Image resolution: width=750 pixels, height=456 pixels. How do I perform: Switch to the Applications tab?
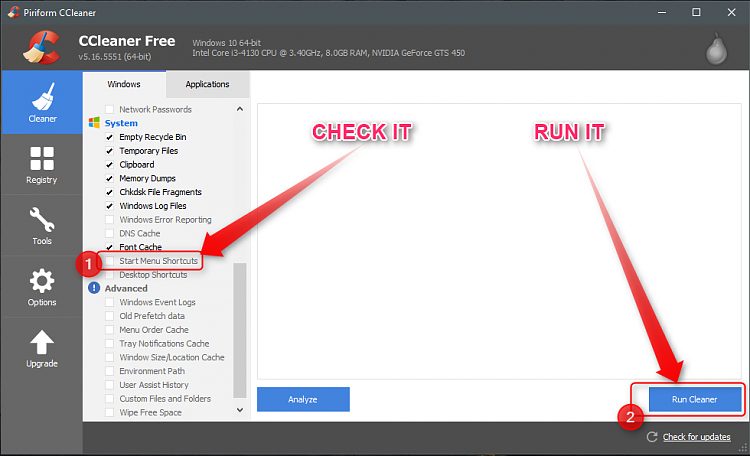pos(207,84)
